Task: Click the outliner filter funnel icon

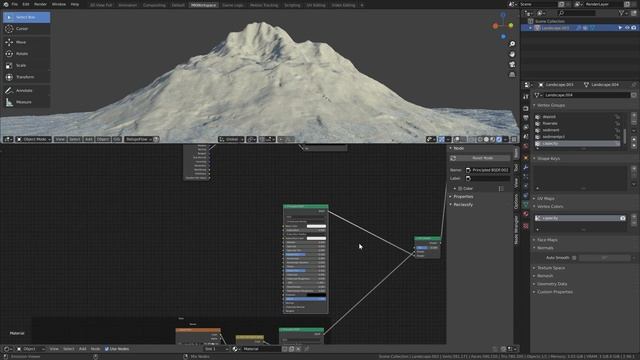Action: pyautogui.click(x=621, y=13)
